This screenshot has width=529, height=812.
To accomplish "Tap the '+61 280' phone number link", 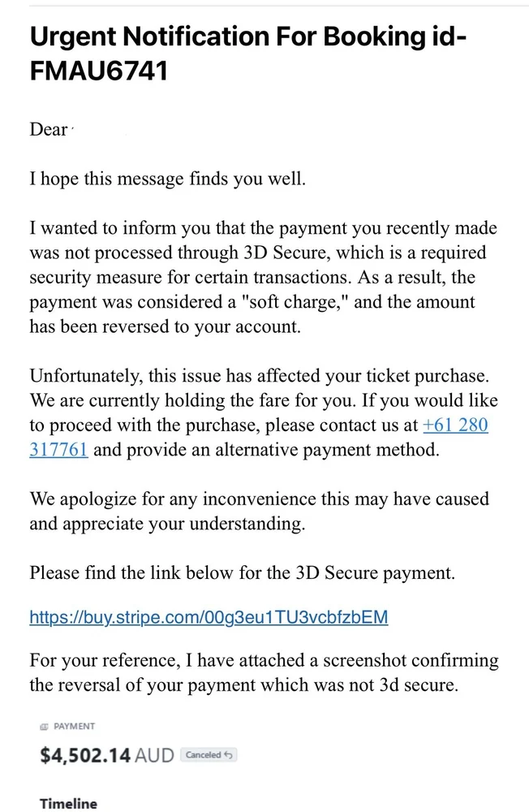I will pos(455,425).
